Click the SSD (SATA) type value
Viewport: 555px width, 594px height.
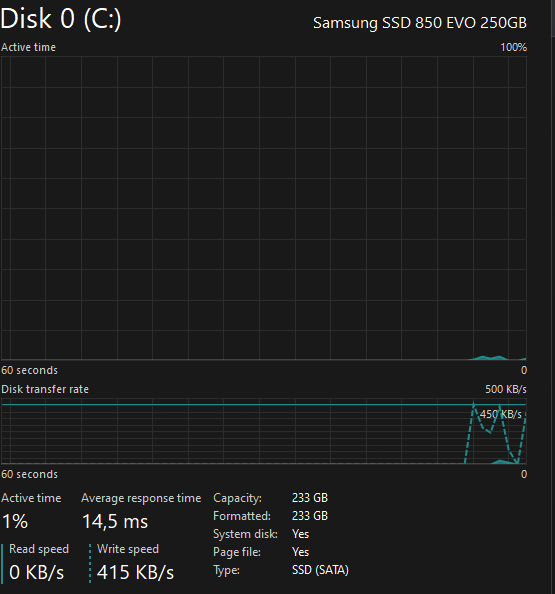[320, 570]
